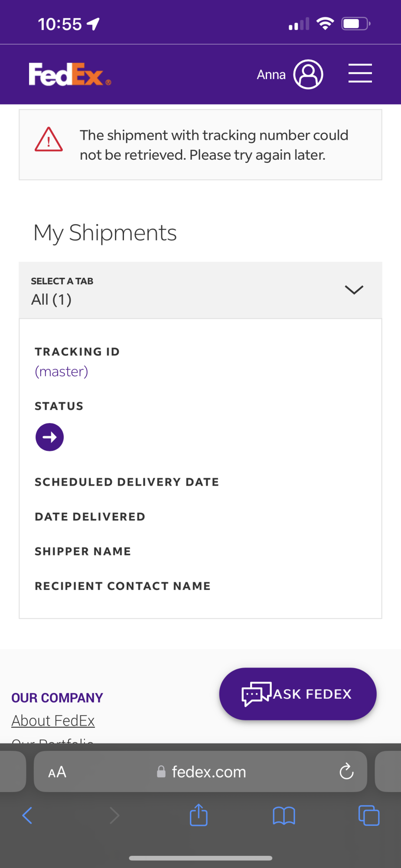The image size is (401, 868).
Task: Tap the fedex.com address bar
Action: click(209, 772)
